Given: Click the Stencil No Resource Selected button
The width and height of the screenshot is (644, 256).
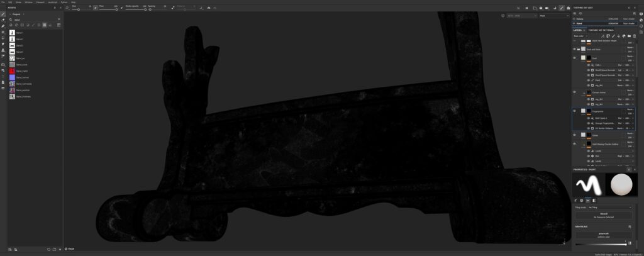Looking at the screenshot, I should click(603, 215).
